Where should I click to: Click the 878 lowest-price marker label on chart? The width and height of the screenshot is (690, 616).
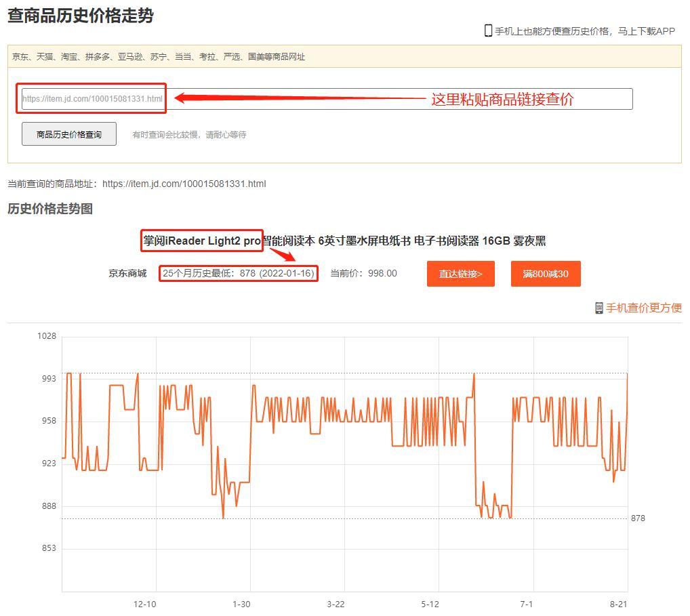point(638,518)
